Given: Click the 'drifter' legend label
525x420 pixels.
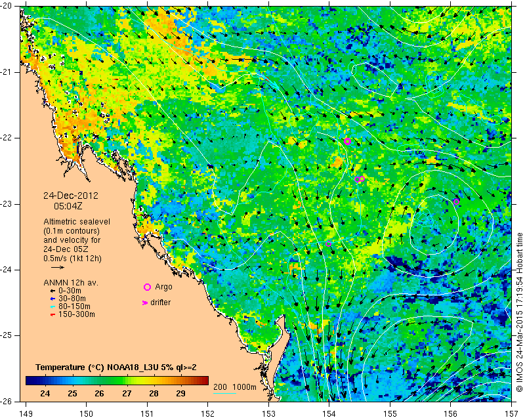Looking at the screenshot, I should (160, 303).
